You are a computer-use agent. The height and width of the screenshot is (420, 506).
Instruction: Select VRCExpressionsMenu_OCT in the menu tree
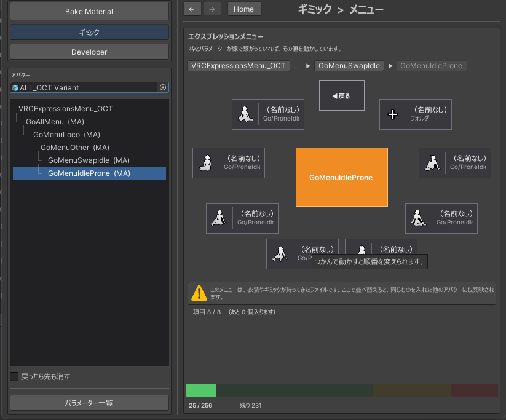(66, 109)
